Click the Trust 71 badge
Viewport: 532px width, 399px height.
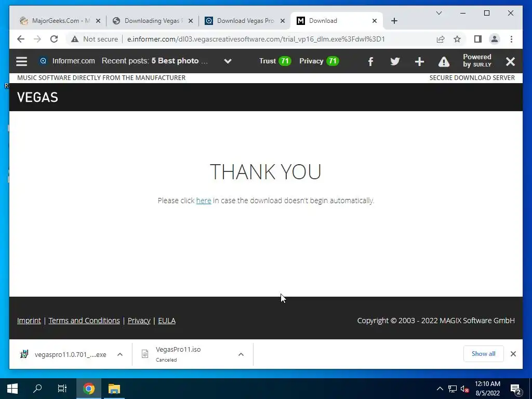click(275, 61)
